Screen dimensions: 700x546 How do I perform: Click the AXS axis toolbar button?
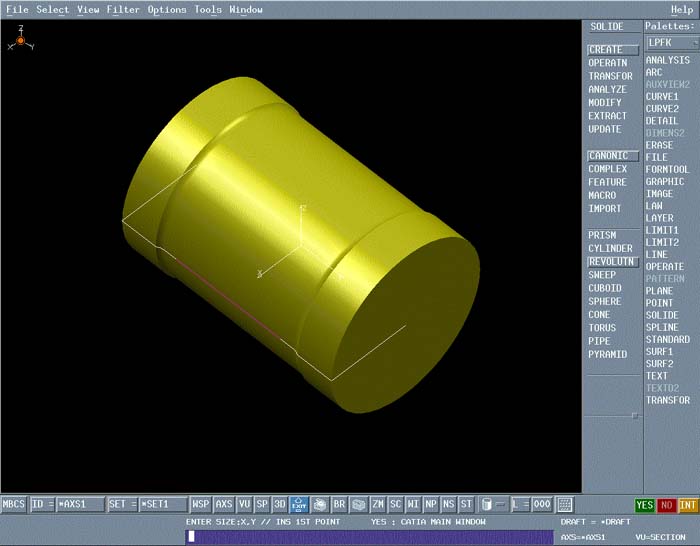coord(224,505)
